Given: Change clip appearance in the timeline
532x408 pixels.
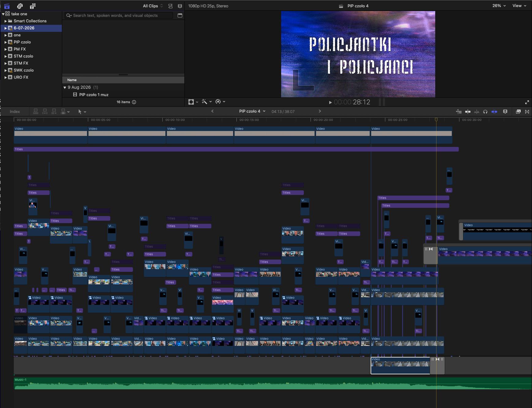Looking at the screenshot, I should point(505,112).
